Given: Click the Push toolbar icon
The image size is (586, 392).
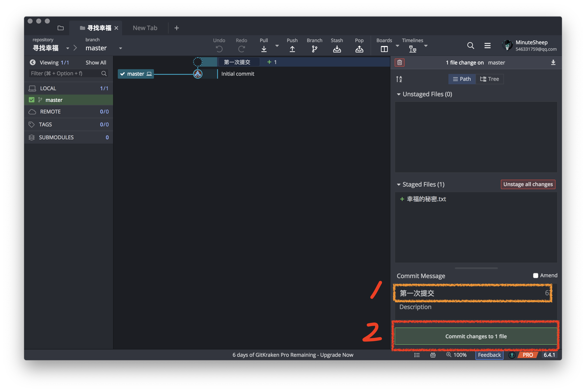Looking at the screenshot, I should coord(292,49).
